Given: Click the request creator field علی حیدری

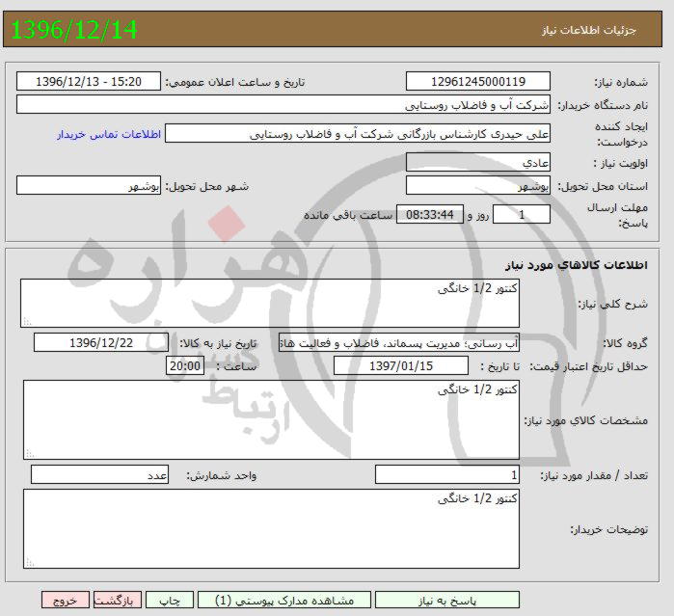Looking at the screenshot, I should point(358,134).
